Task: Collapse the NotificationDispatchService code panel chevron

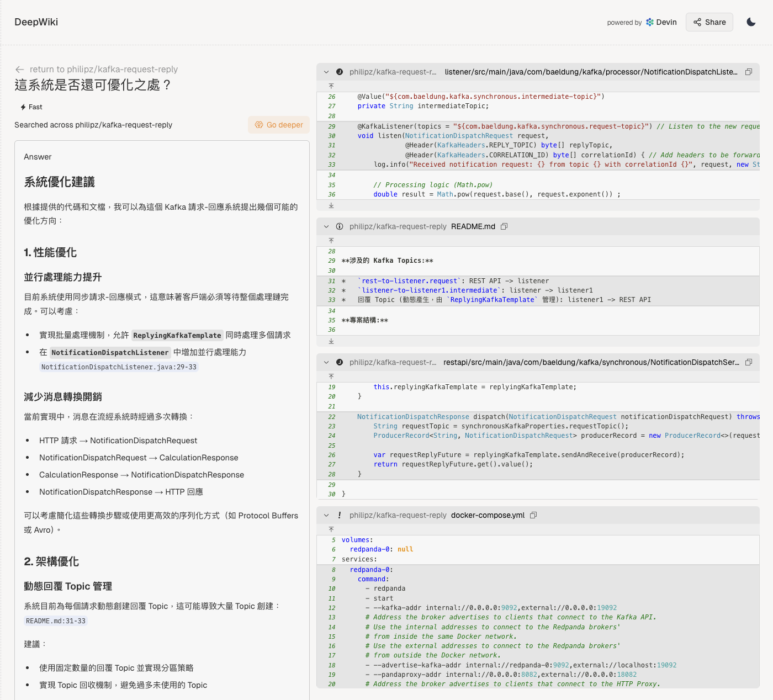Action: (x=326, y=362)
